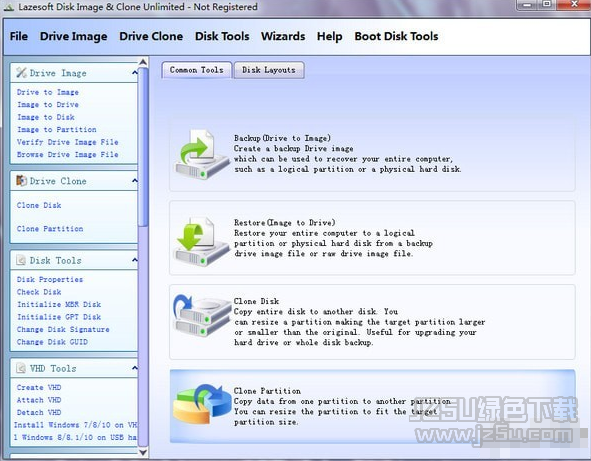Click the Clone Disk sidebar link
Viewport: 591px width, 461px height.
point(39,205)
